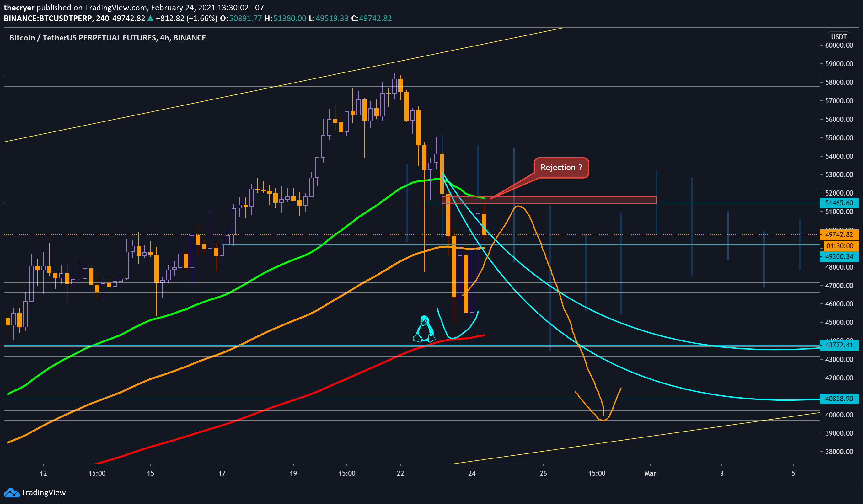Click the 56000.00 price axis label
The height and width of the screenshot is (504, 863).
click(839, 119)
